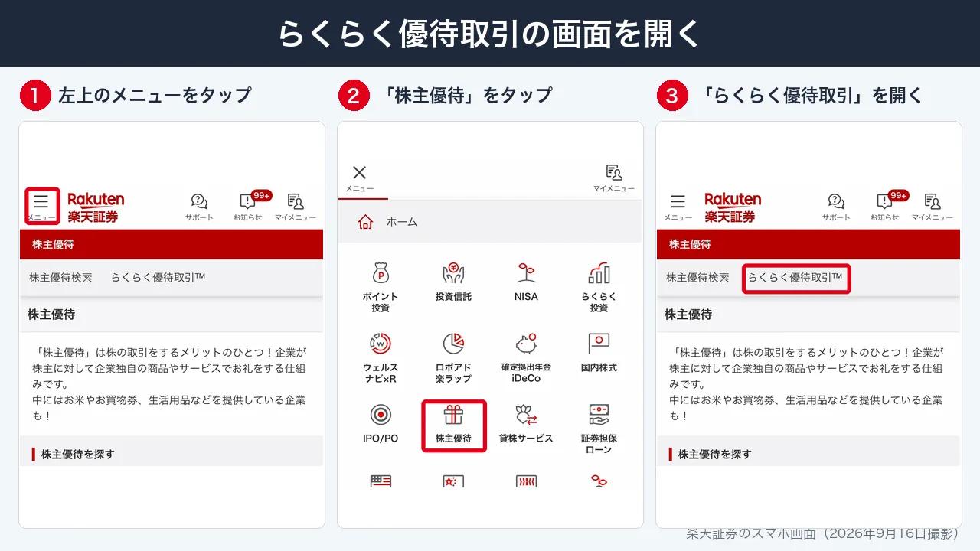Open ロボアド 楽ラップ from the menu grid
This screenshot has height=551, width=980.
tap(453, 358)
